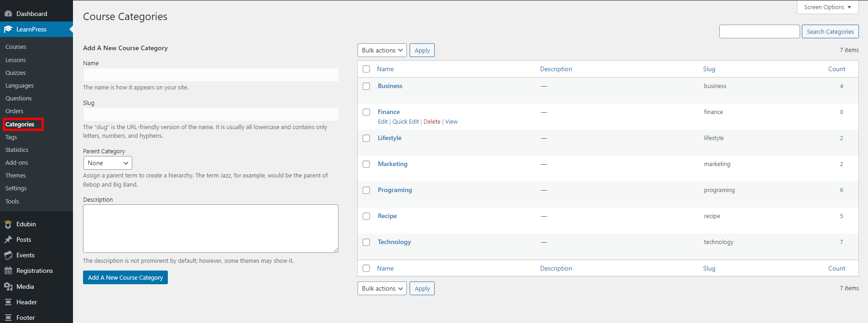
Task: Click the Edubin sidebar icon
Action: point(8,224)
